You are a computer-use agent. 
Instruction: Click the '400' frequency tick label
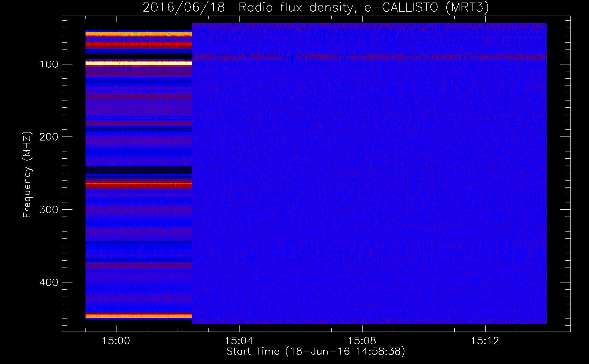49,282
